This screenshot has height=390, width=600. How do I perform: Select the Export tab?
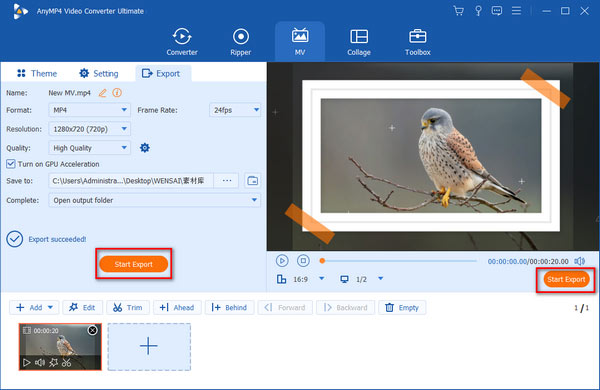[x=163, y=73]
